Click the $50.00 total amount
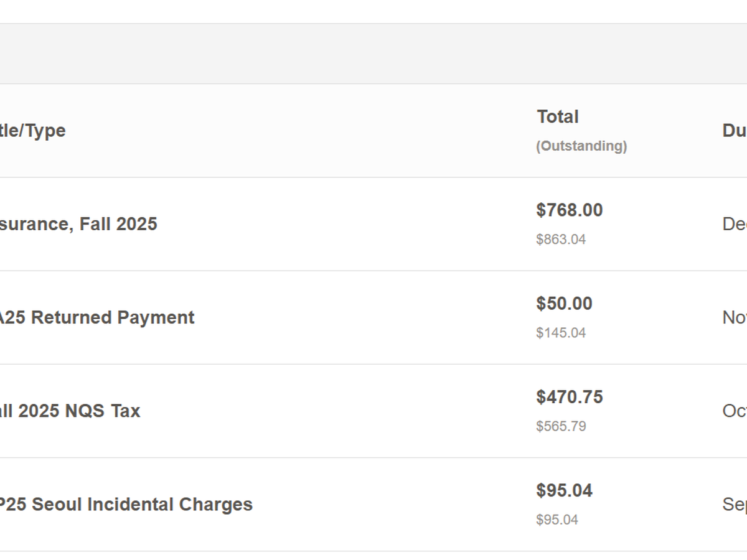 [x=564, y=304]
